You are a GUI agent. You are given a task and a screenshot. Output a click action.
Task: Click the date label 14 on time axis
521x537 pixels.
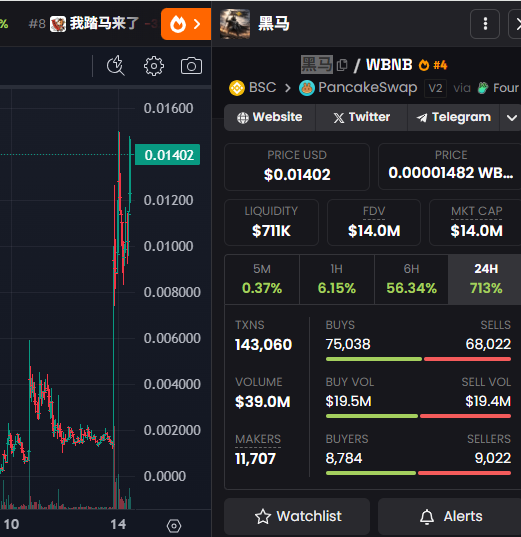coord(118,524)
